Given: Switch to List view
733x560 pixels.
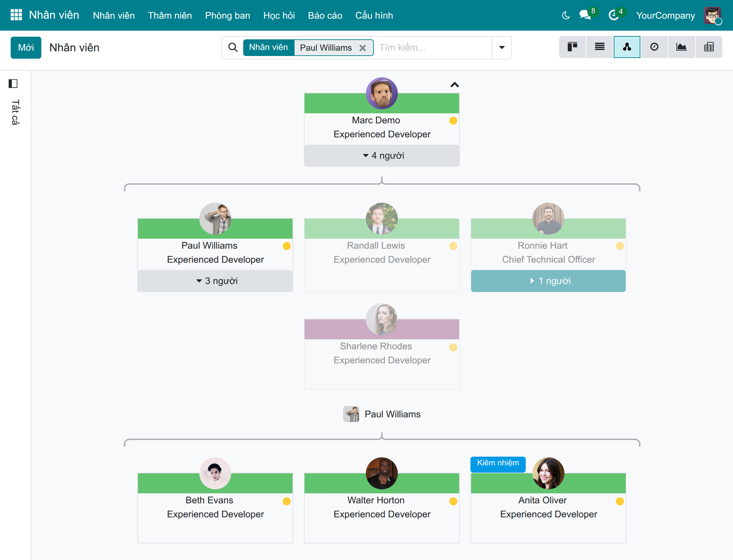Looking at the screenshot, I should coord(600,47).
